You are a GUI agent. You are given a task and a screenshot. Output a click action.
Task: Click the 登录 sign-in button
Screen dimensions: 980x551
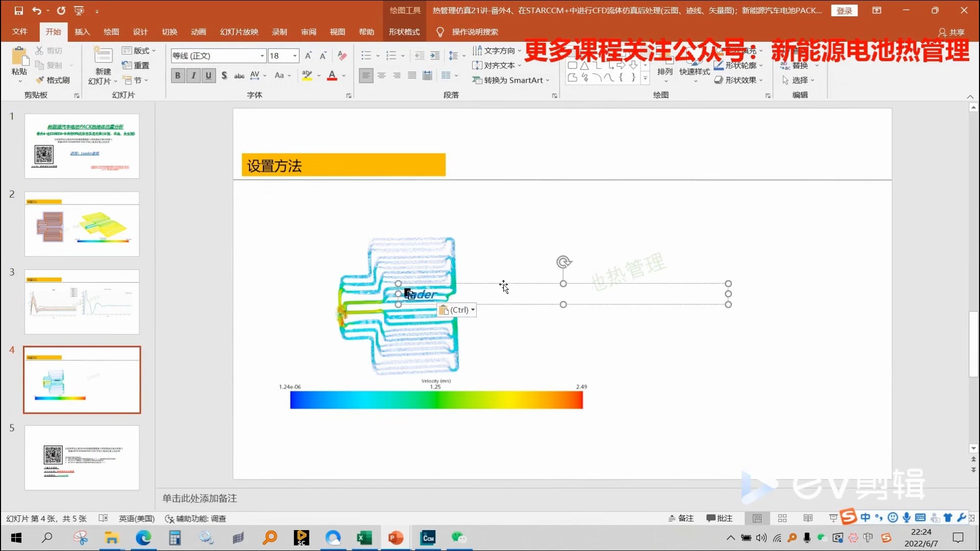(x=845, y=10)
